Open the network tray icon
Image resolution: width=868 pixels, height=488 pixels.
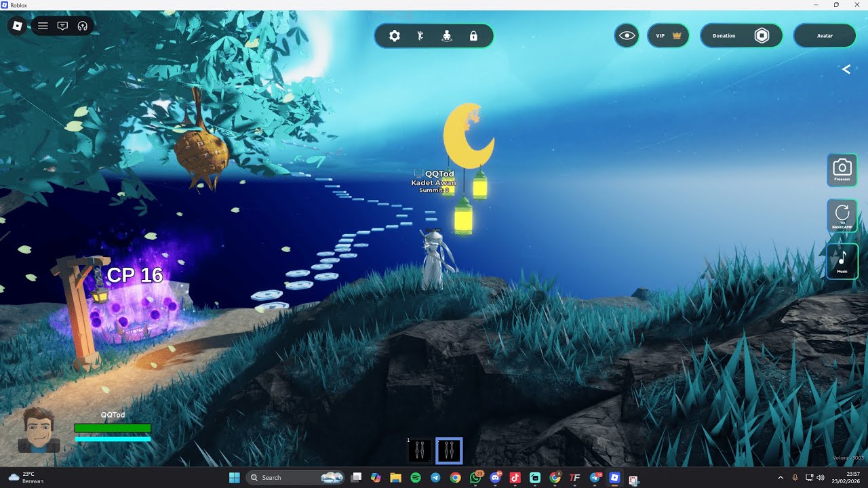(809, 478)
